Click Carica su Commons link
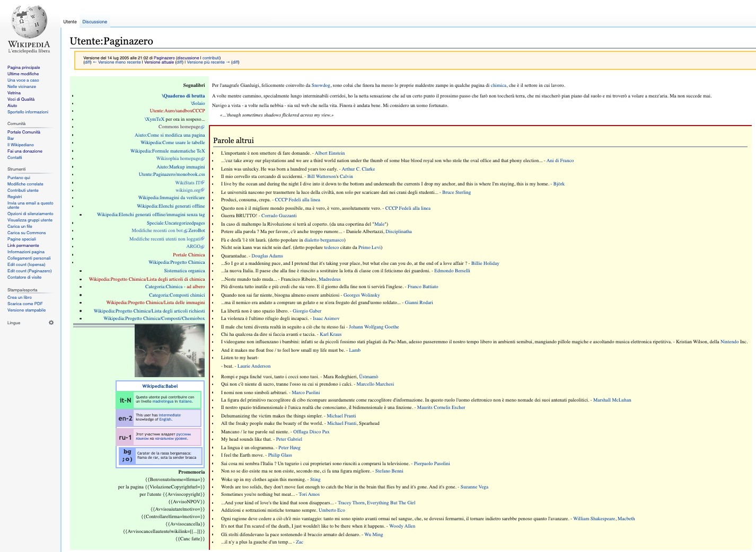 coord(27,233)
